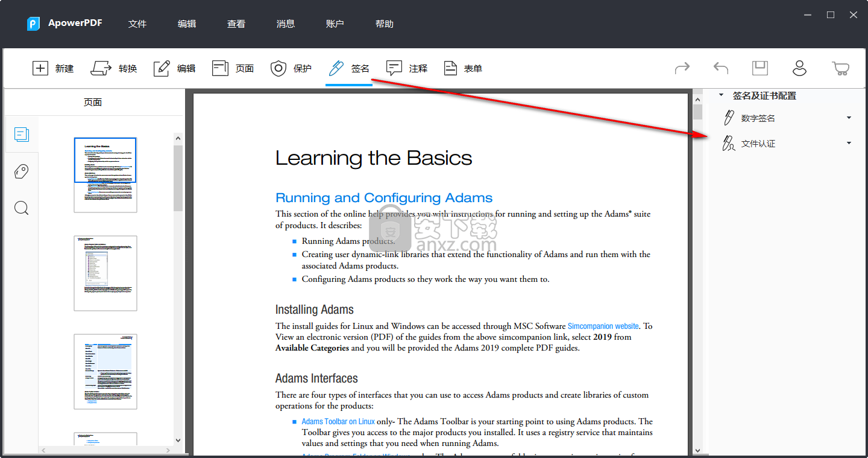Select the first page thumbnail
Viewport: 868px width, 458px height.
pyautogui.click(x=105, y=175)
